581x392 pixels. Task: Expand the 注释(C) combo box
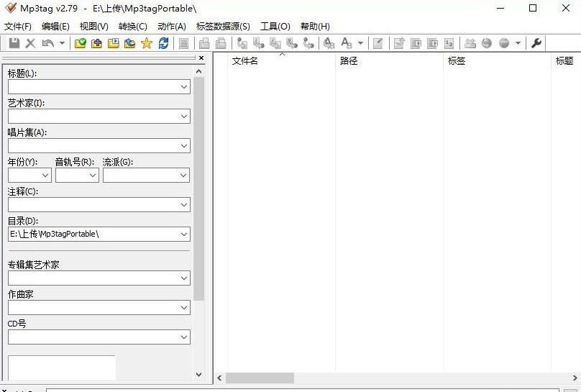(x=184, y=204)
